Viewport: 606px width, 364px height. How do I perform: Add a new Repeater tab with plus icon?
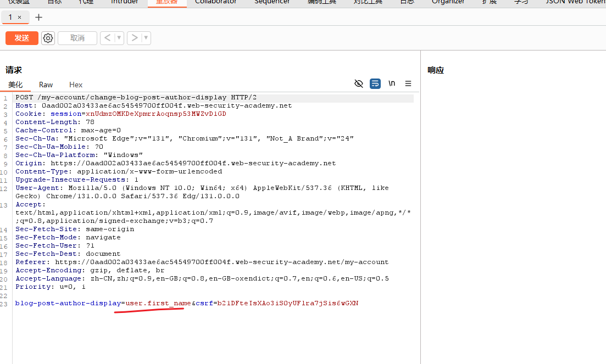[38, 17]
